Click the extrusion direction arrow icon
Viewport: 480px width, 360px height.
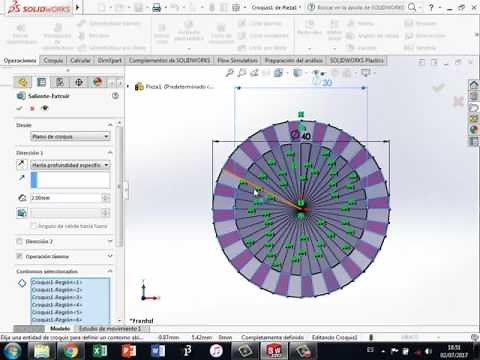[x=22, y=178]
